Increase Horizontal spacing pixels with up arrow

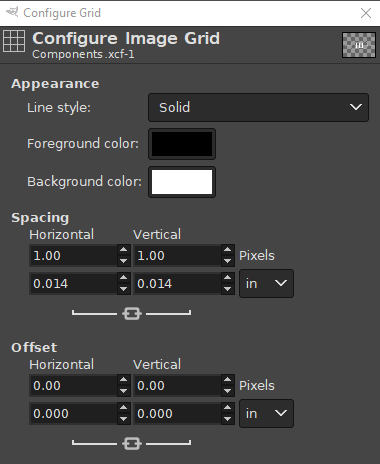tap(124, 250)
